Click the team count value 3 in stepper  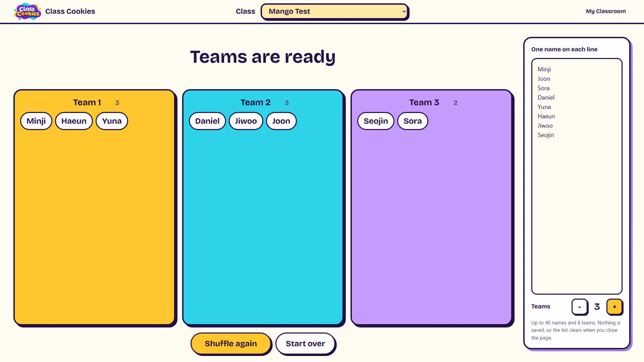click(597, 307)
